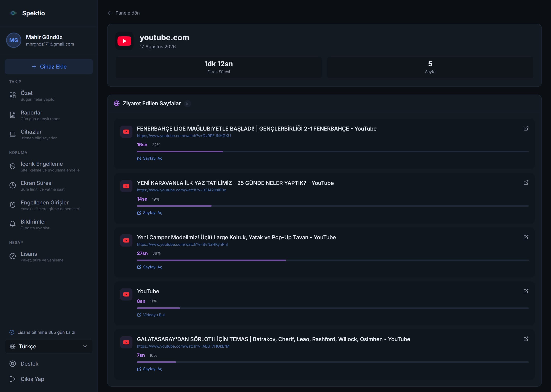Click the 11% progress bar of YouTube row

(x=333, y=308)
